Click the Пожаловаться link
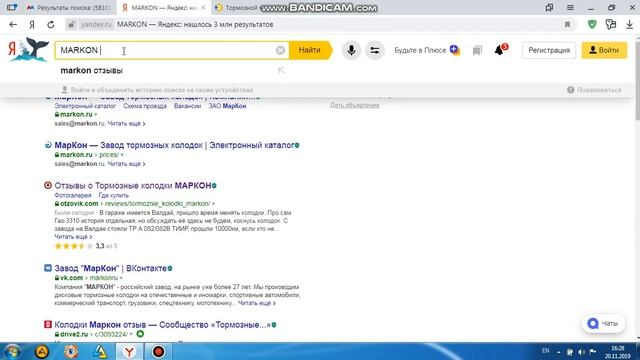 coord(594,90)
